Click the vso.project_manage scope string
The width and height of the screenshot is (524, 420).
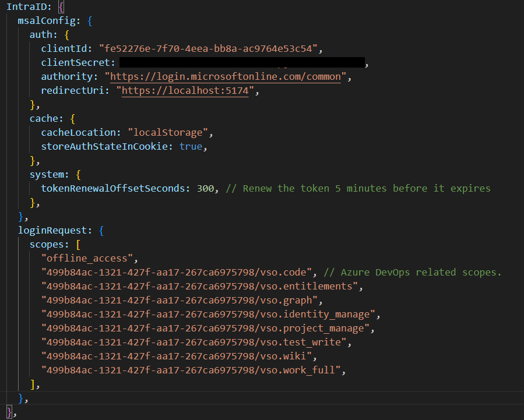205,329
